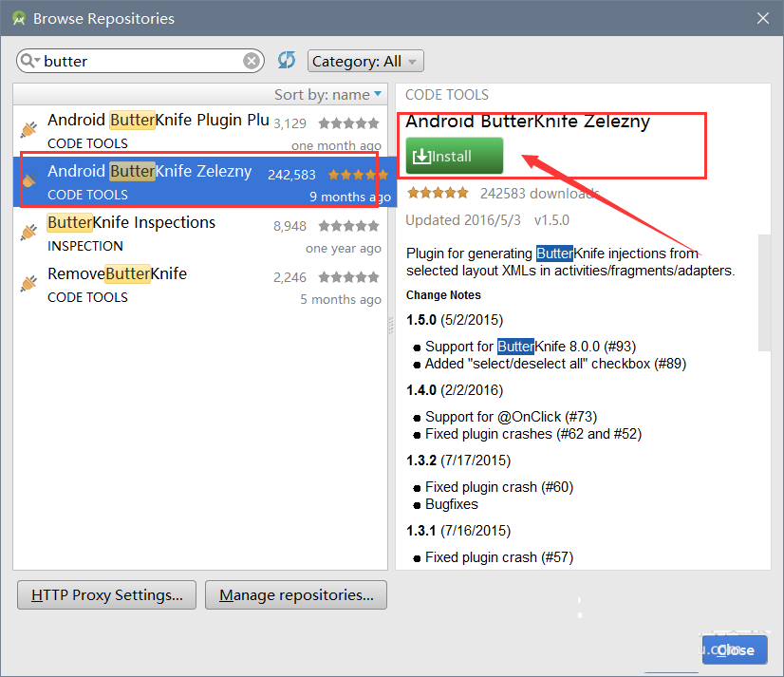The height and width of the screenshot is (677, 784).
Task: Click the one year ago timestamp
Action: coord(344,248)
